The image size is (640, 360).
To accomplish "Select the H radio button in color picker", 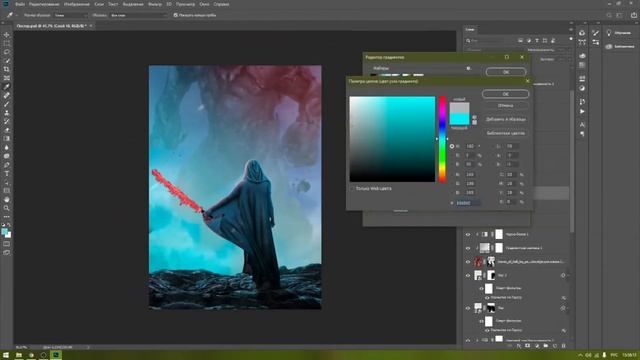I will (452, 146).
